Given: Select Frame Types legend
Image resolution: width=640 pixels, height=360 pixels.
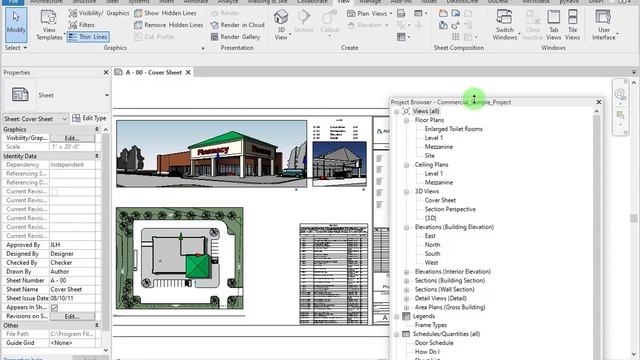Looking at the screenshot, I should (431, 325).
